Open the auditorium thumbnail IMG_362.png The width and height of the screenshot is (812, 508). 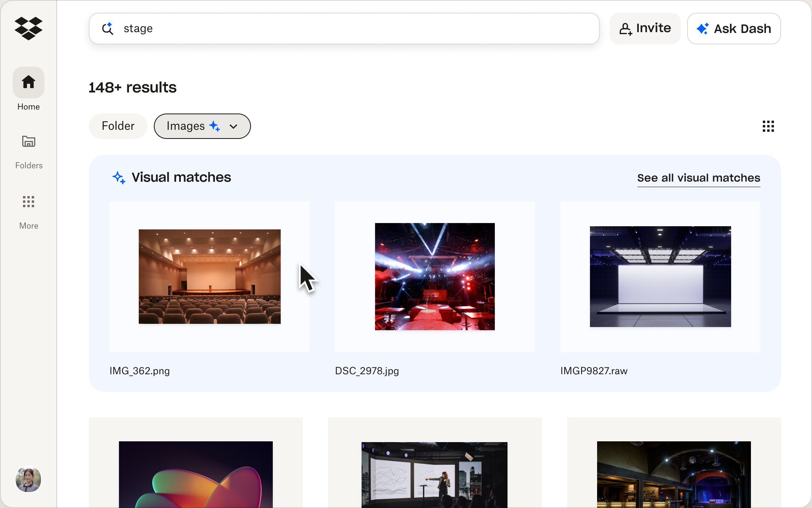[x=209, y=277]
